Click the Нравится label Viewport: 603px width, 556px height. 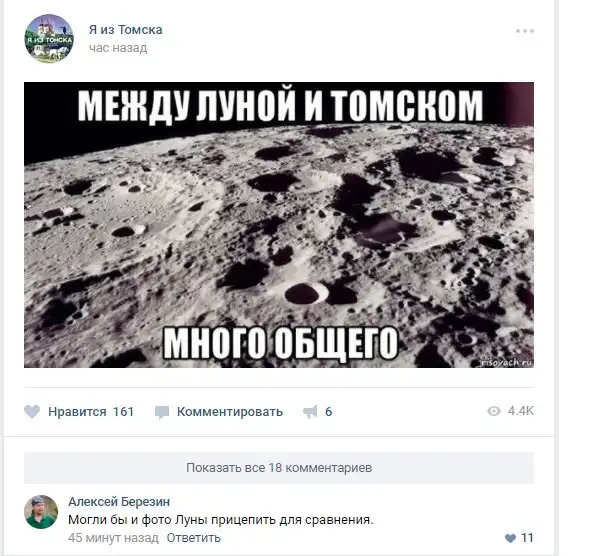click(77, 411)
